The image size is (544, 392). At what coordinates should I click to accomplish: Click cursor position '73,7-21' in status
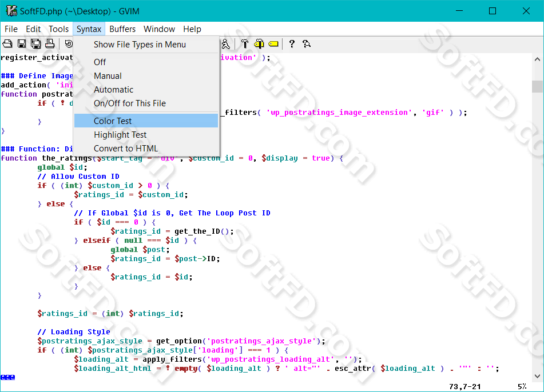pos(465,386)
